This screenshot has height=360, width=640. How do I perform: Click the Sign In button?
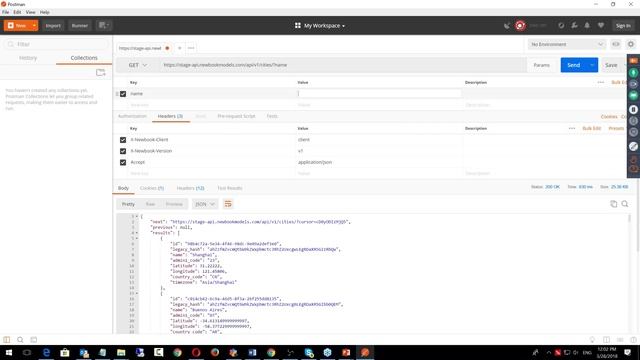coord(623,25)
